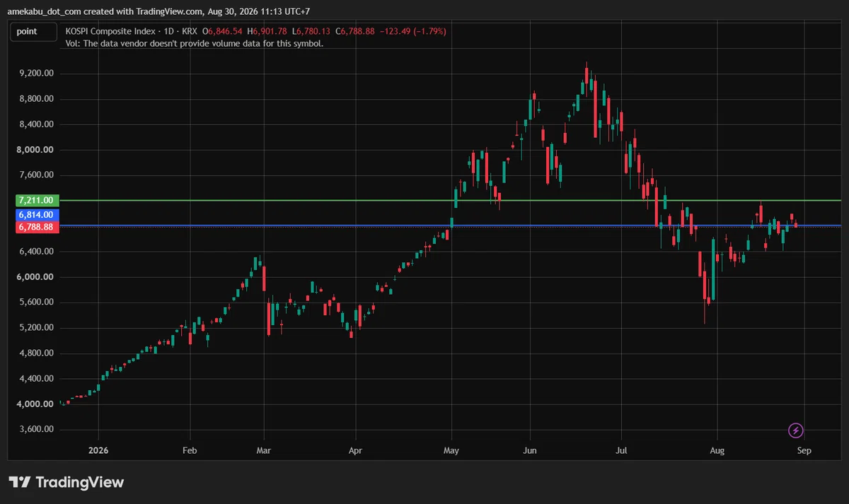Click the "Feb" label on time axis

[190, 450]
